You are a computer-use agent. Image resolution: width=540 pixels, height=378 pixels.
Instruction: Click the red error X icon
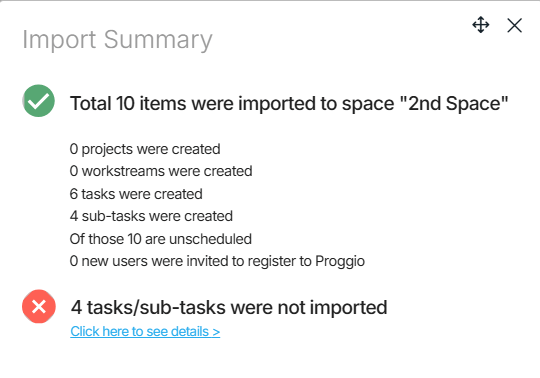point(39,306)
